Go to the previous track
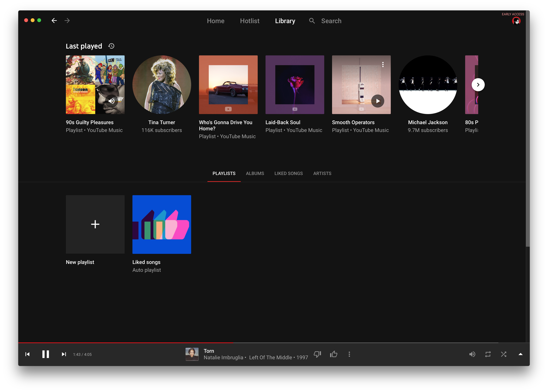Image resolution: width=548 pixels, height=392 pixels. click(x=28, y=354)
